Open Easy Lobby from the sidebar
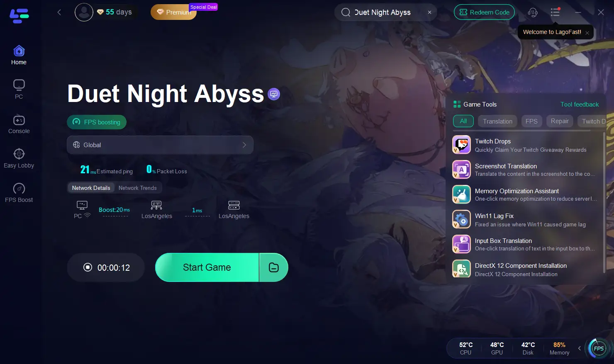The height and width of the screenshot is (364, 614). (x=19, y=158)
